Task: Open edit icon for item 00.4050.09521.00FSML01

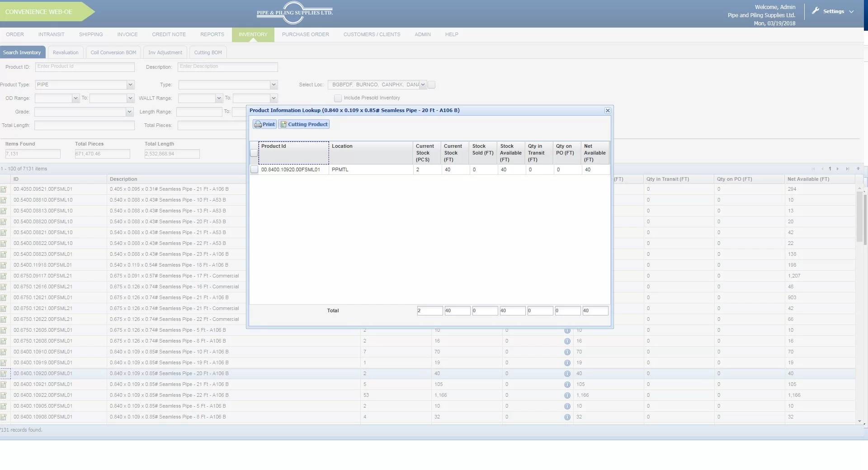Action: [4, 189]
